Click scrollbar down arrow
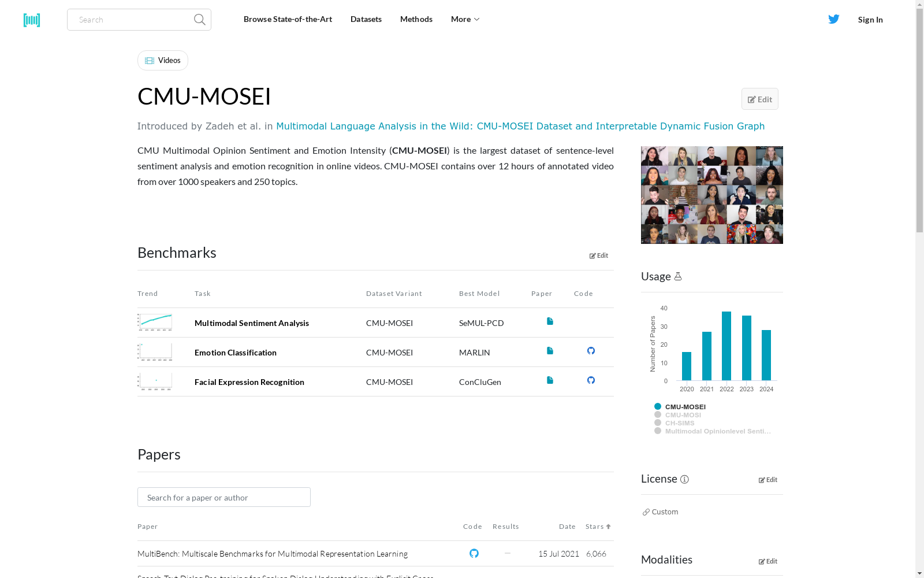Screen dimensions: 924x578 click(919, 574)
